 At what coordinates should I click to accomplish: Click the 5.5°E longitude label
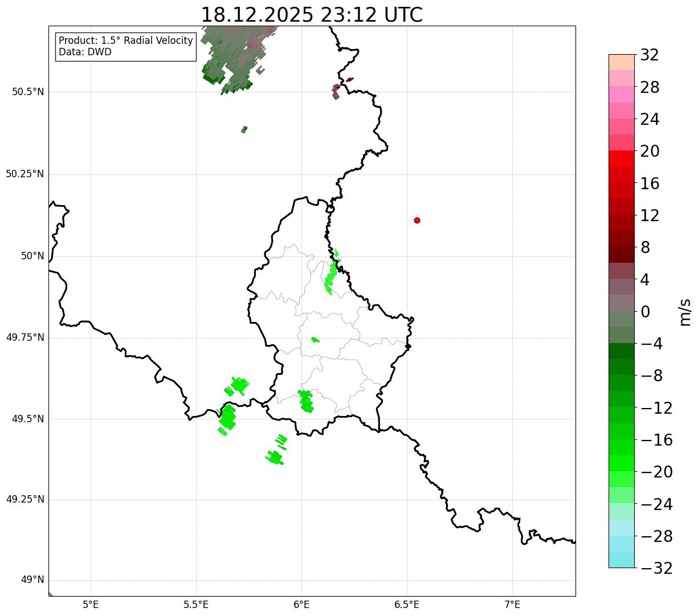[197, 605]
